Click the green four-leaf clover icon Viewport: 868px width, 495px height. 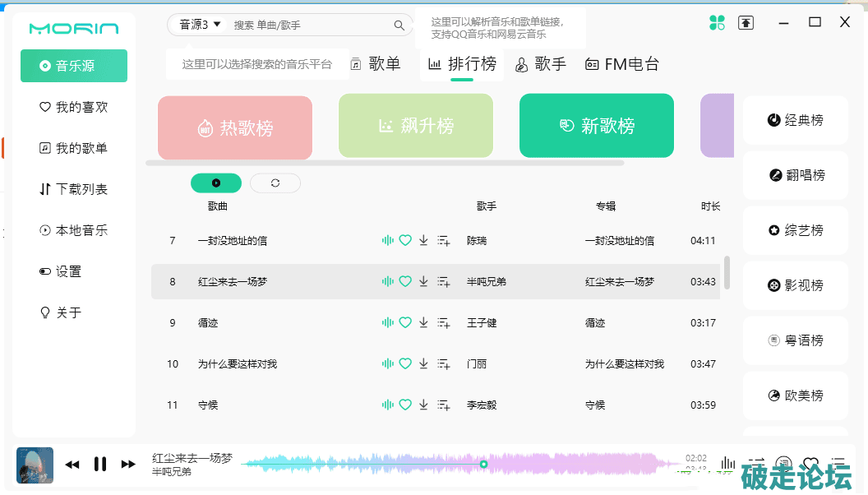[718, 23]
